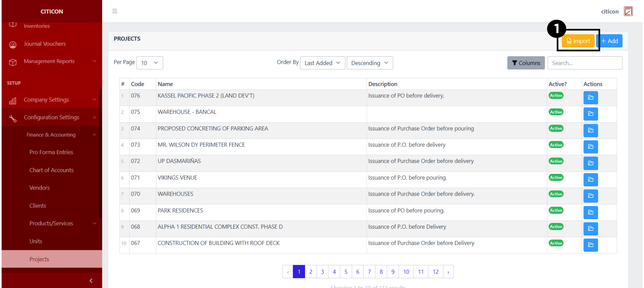Click the Add project button

tap(610, 41)
